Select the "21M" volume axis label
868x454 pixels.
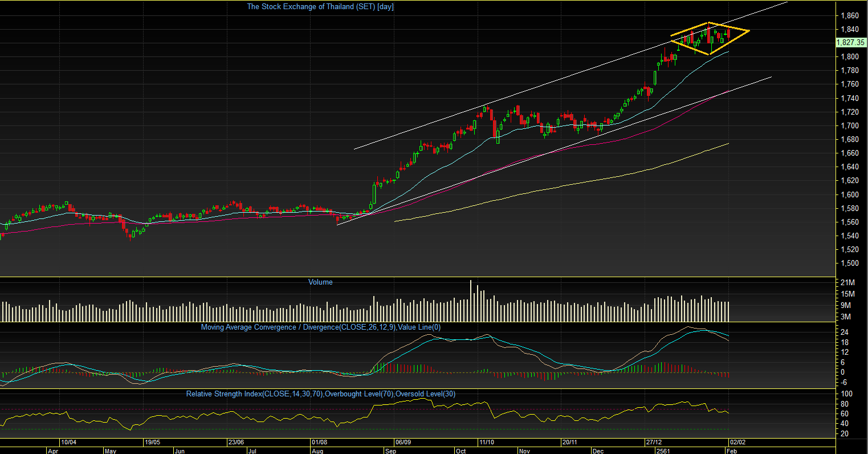tap(848, 283)
